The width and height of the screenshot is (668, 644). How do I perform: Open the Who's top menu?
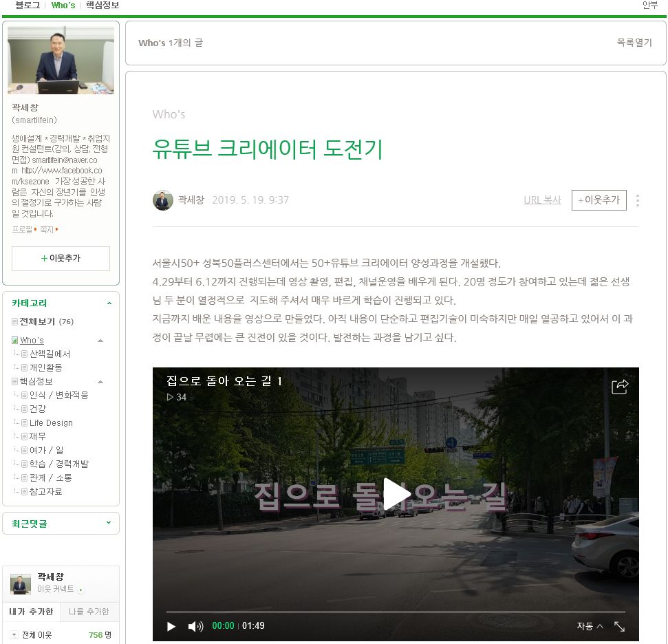[x=63, y=5]
